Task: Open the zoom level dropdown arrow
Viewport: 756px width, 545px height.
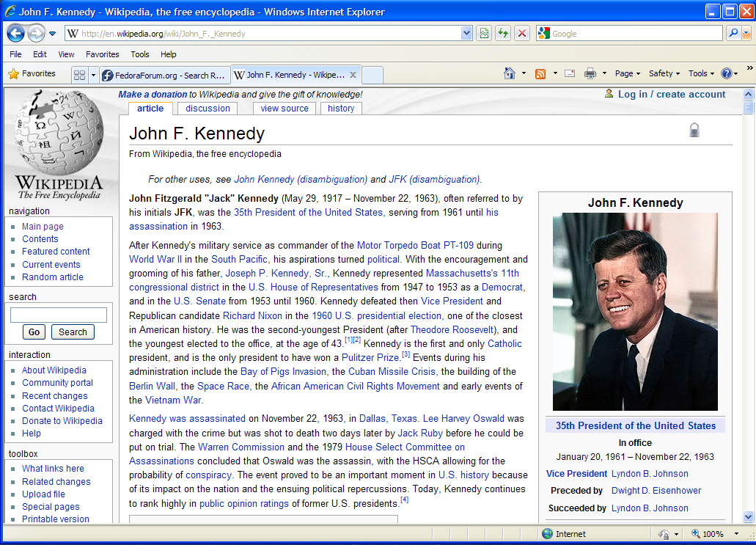Action: pyautogui.click(x=736, y=534)
